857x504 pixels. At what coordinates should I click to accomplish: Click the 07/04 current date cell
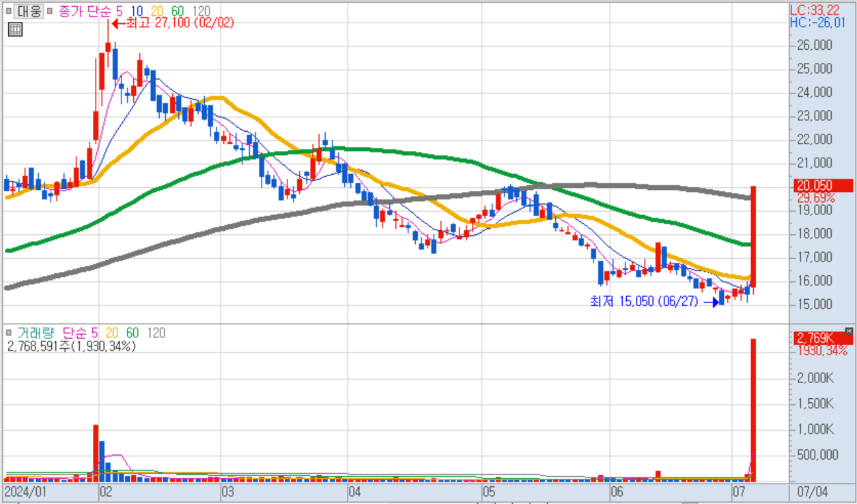(x=811, y=492)
